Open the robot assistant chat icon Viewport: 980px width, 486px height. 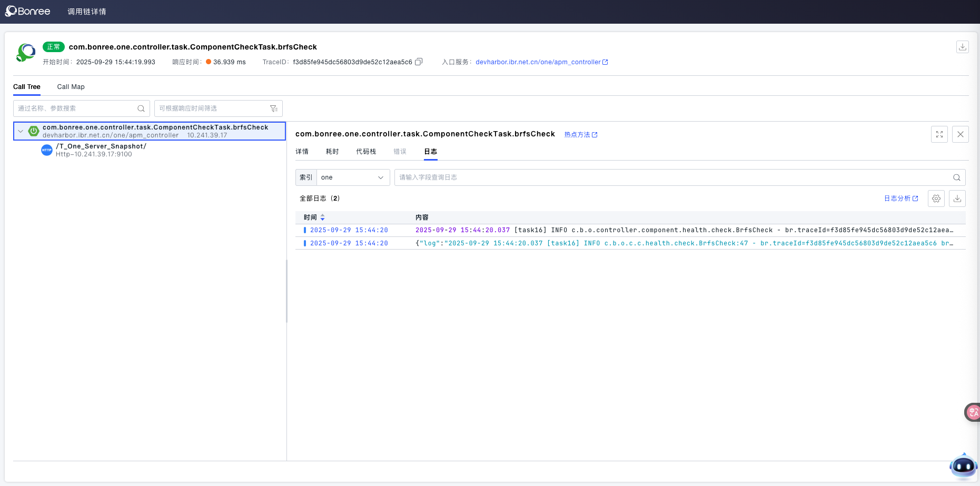coord(963,465)
